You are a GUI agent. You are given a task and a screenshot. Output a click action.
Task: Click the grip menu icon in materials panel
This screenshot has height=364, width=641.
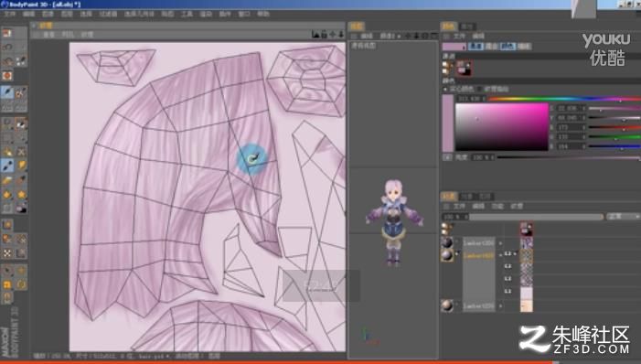click(446, 207)
